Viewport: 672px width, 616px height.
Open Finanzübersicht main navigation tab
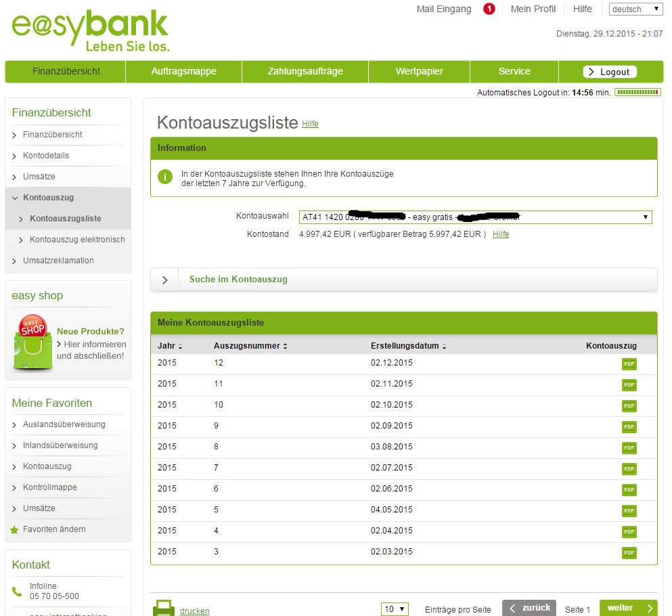click(x=66, y=72)
